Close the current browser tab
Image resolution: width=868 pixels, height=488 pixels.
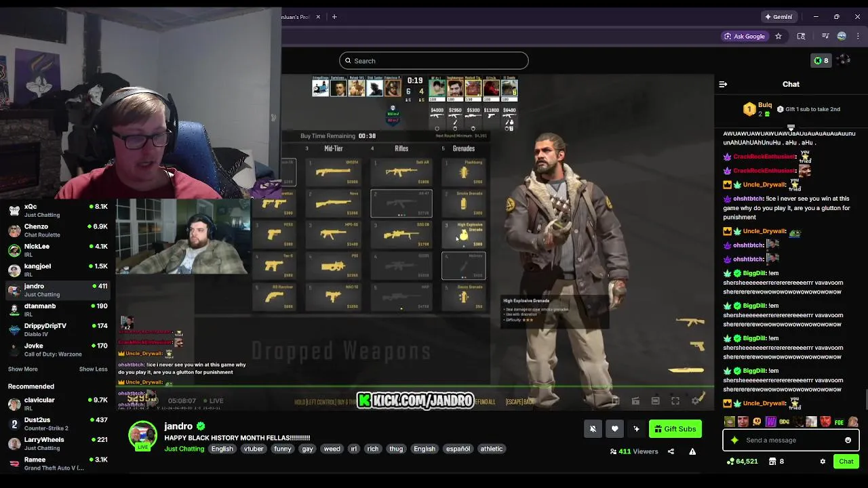point(318,17)
